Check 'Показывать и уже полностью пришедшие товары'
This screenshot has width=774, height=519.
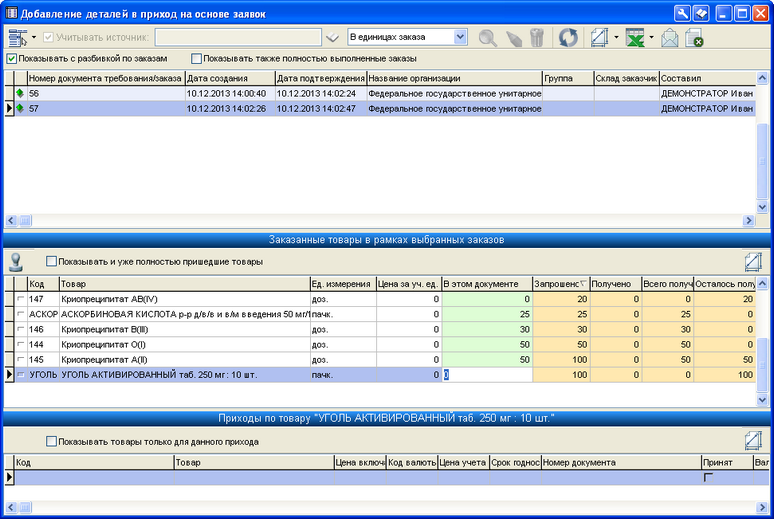click(x=51, y=262)
